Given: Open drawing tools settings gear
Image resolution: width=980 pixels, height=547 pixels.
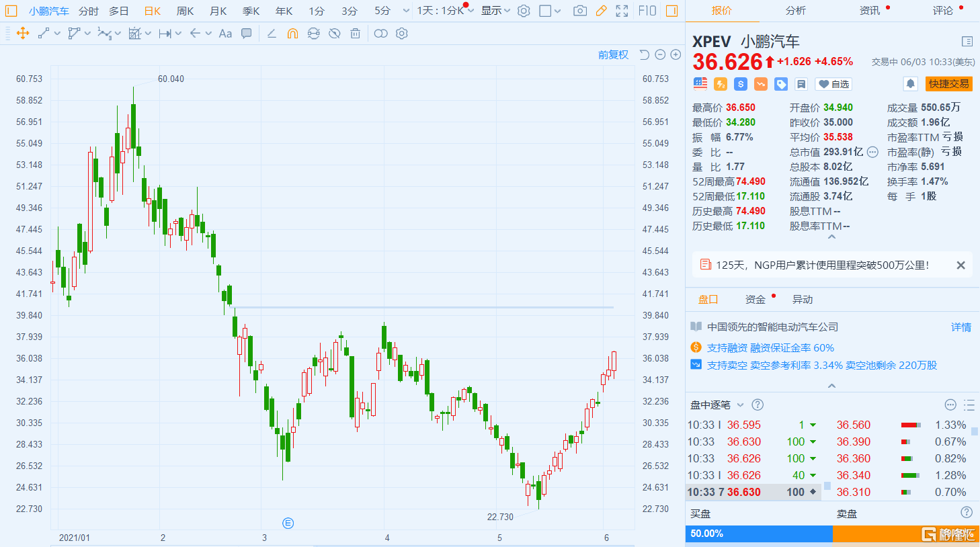Looking at the screenshot, I should pyautogui.click(x=402, y=34).
